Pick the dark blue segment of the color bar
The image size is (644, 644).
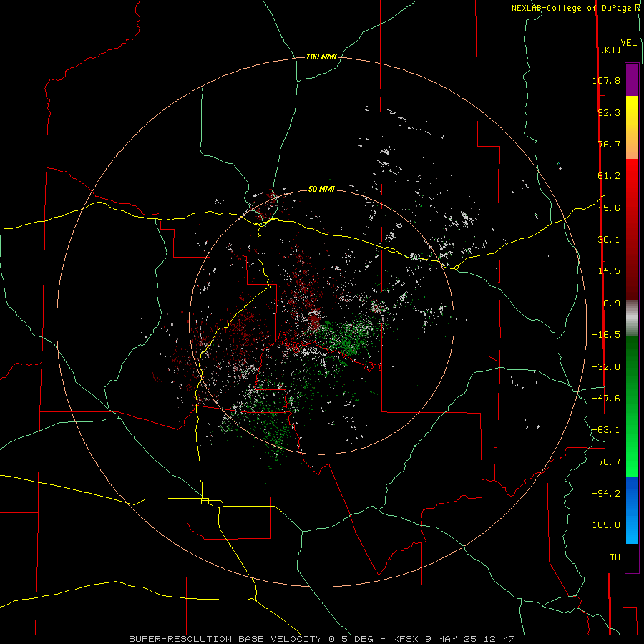[x=632, y=493]
